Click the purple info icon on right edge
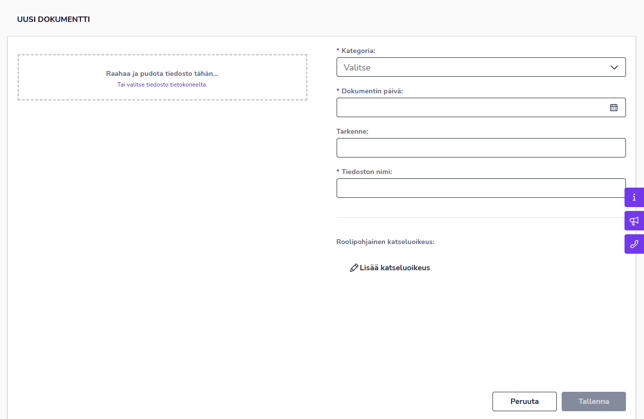644x419 pixels. click(x=634, y=198)
